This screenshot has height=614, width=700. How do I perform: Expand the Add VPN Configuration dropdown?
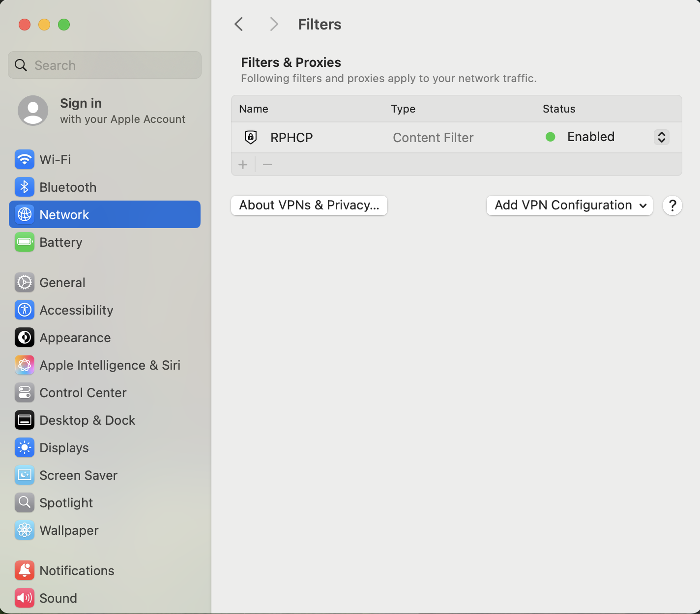[569, 205]
